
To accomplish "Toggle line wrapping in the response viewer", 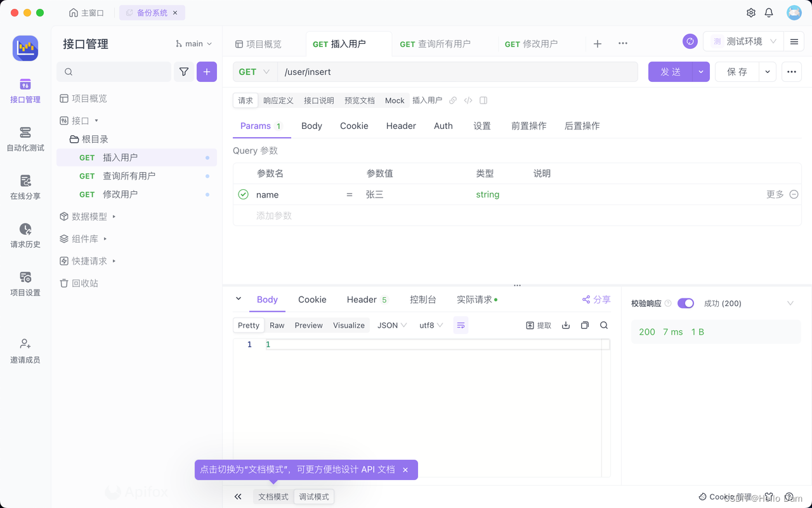I will [461, 324].
